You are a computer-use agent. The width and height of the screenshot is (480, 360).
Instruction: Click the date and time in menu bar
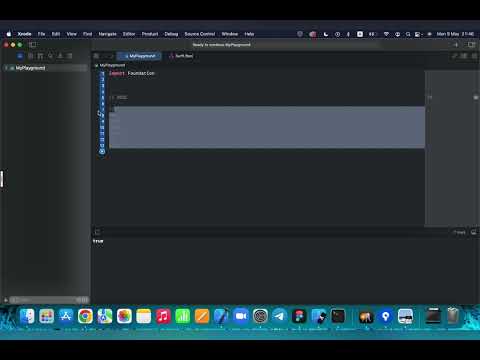pyautogui.click(x=455, y=34)
